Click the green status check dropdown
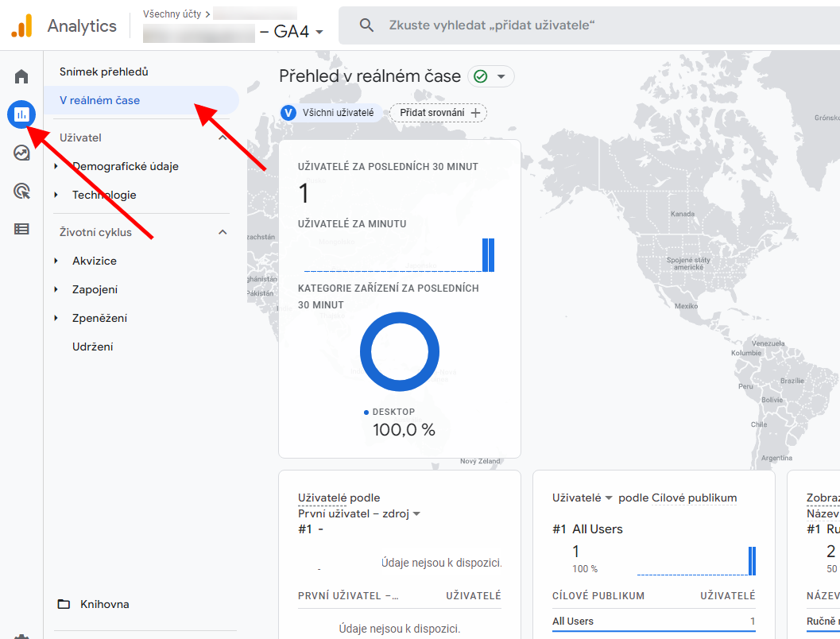This screenshot has width=840, height=639. pyautogui.click(x=490, y=76)
